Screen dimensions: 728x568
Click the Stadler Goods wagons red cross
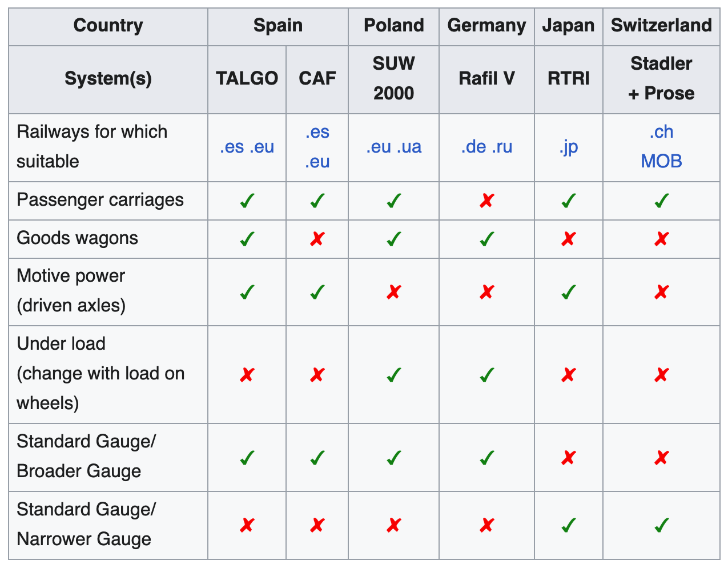pyautogui.click(x=661, y=239)
